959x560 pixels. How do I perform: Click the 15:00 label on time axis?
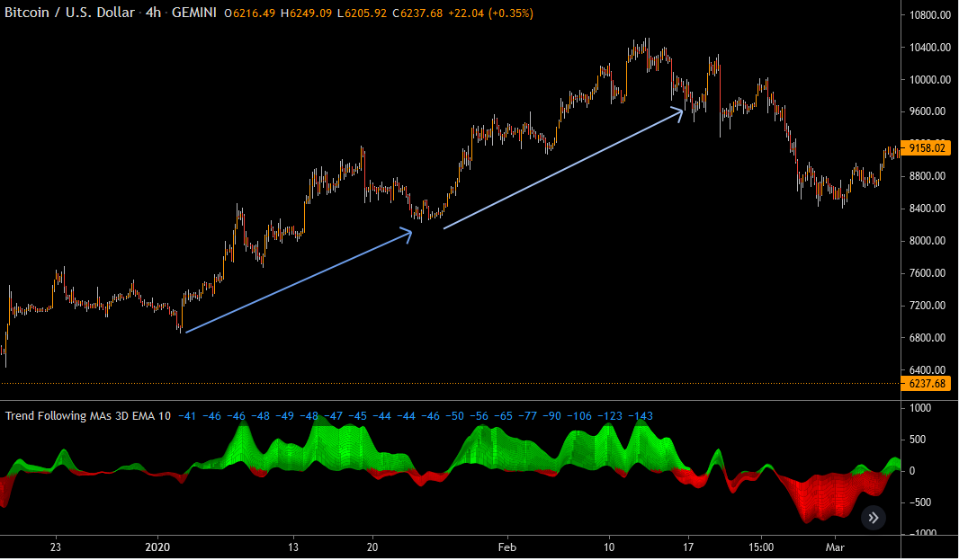click(761, 547)
